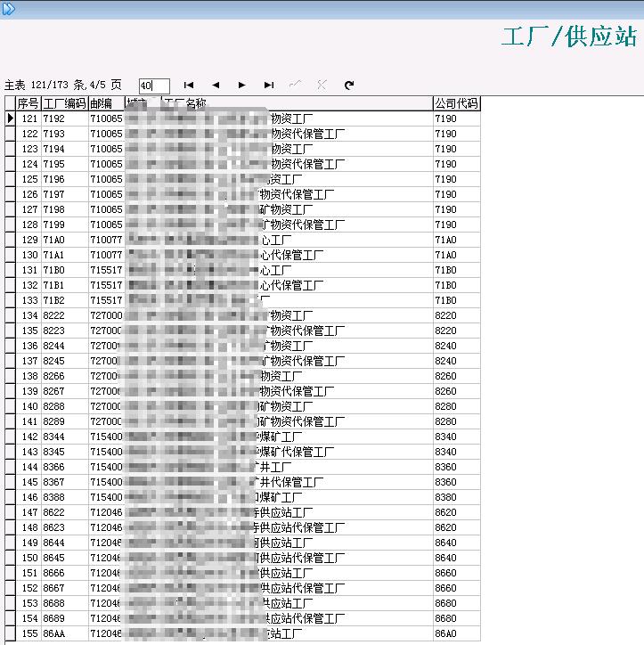Click the disabled cancel X icon
The width and height of the screenshot is (644, 645).
tap(322, 86)
